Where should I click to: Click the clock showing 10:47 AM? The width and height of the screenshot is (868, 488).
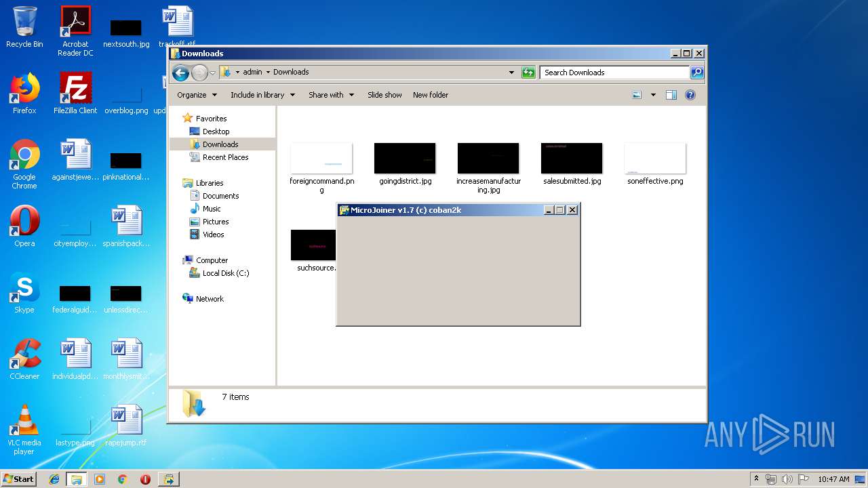click(x=833, y=479)
